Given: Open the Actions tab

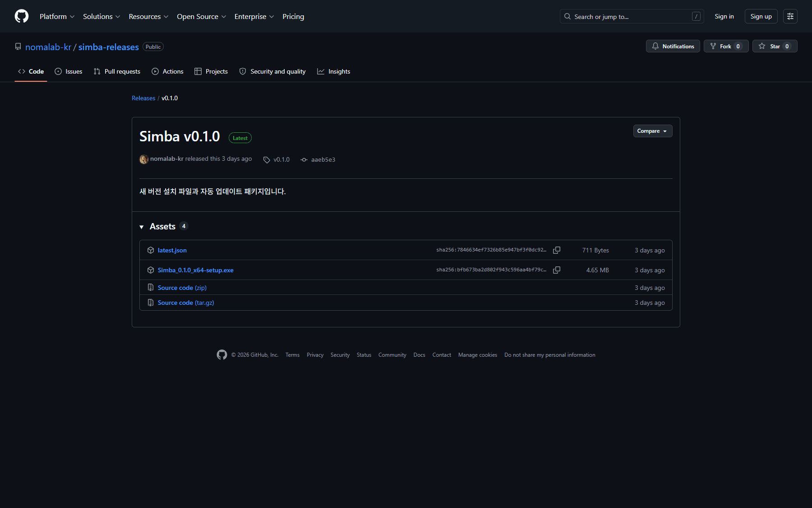Looking at the screenshot, I should click(x=167, y=71).
